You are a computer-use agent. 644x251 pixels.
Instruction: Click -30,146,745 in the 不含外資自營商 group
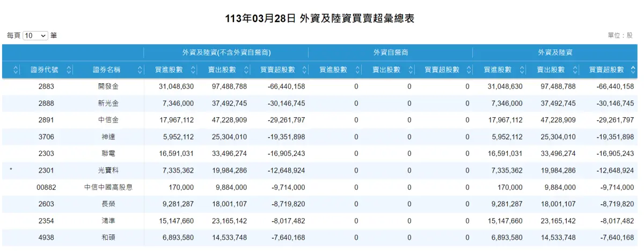286,103
